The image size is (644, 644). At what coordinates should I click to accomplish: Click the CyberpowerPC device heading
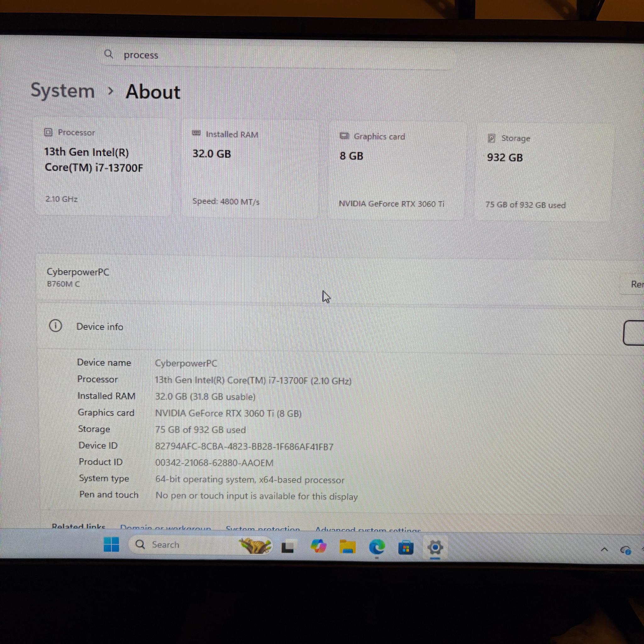pos(78,272)
